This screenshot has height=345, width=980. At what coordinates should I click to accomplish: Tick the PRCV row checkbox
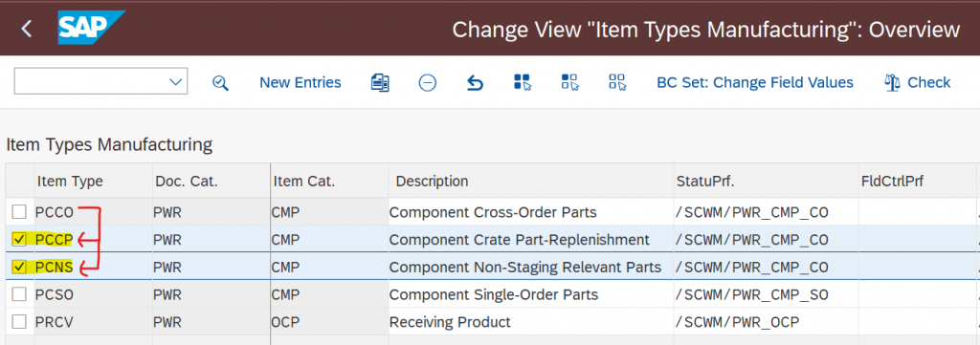[x=19, y=322]
